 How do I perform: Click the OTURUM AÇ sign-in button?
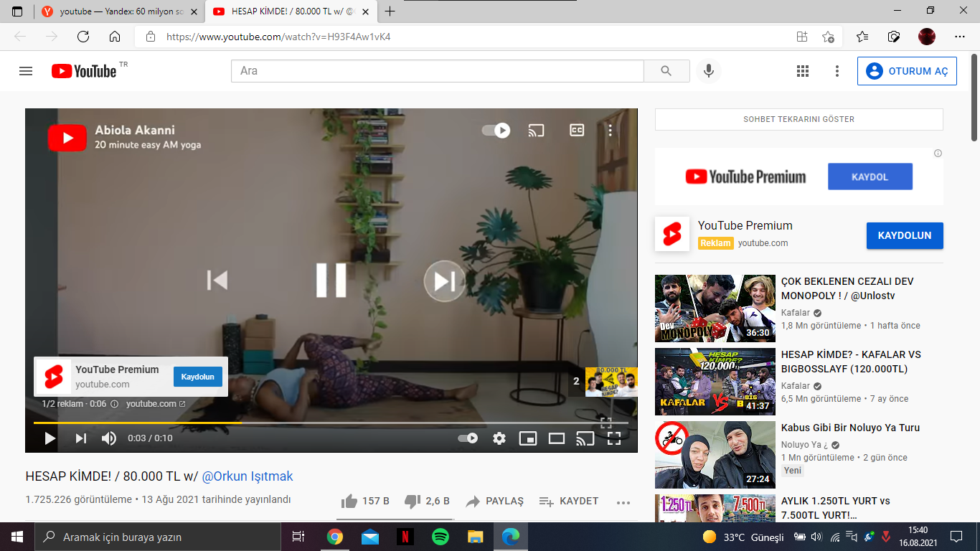907,71
